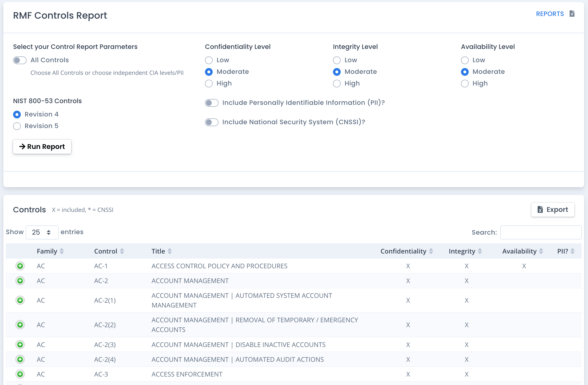Open the REPORTS link

point(550,14)
